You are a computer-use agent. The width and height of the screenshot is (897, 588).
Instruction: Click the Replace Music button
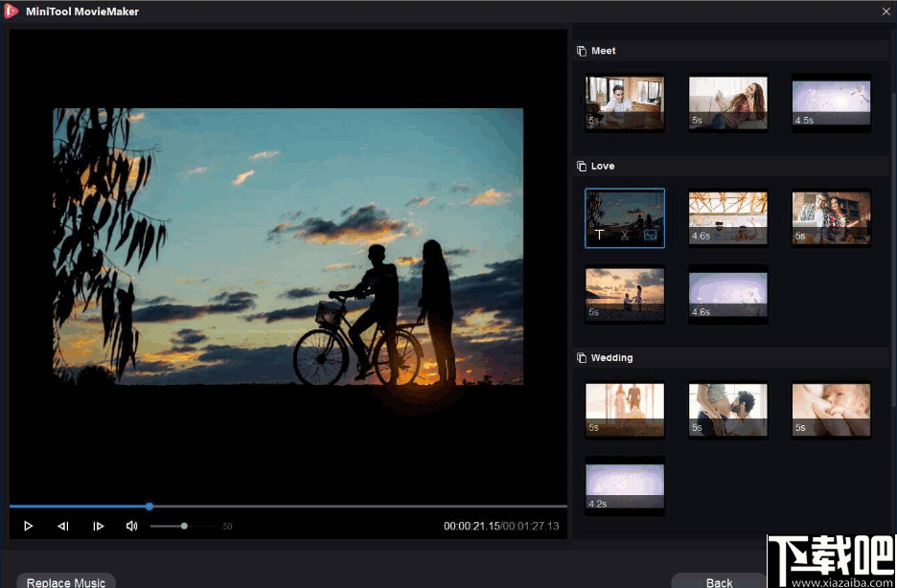point(65,580)
